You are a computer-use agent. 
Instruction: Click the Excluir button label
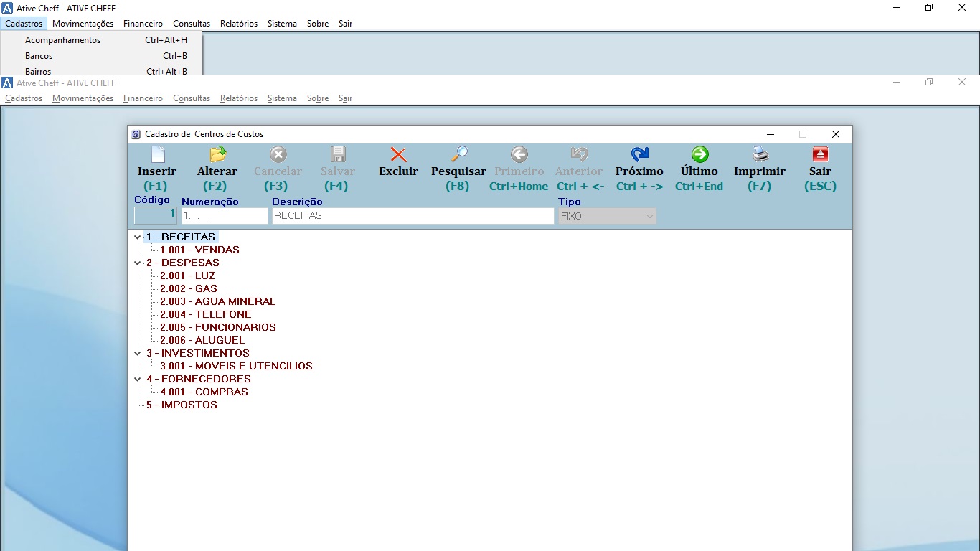(398, 171)
